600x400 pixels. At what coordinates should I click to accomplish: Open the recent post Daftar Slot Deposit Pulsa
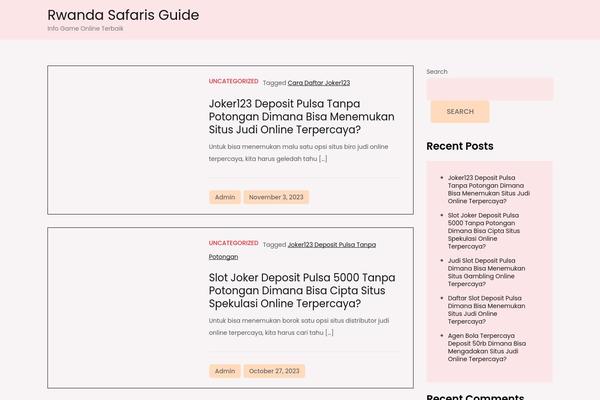click(486, 310)
